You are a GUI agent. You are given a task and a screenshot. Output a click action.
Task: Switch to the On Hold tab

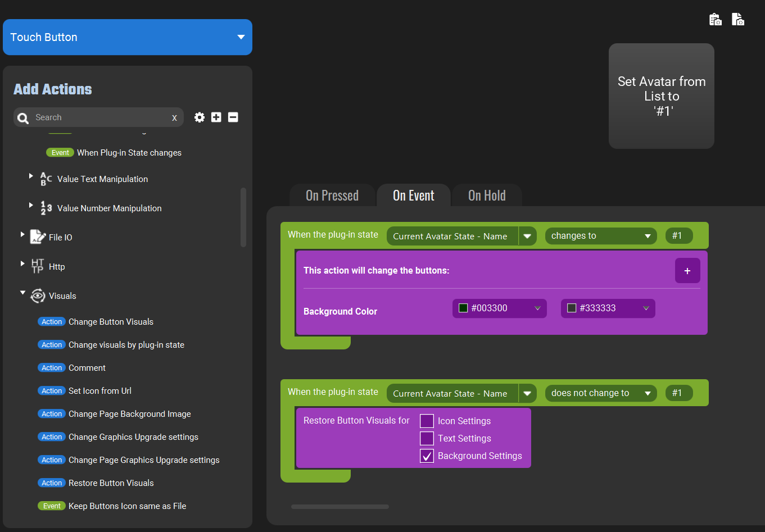487,195
